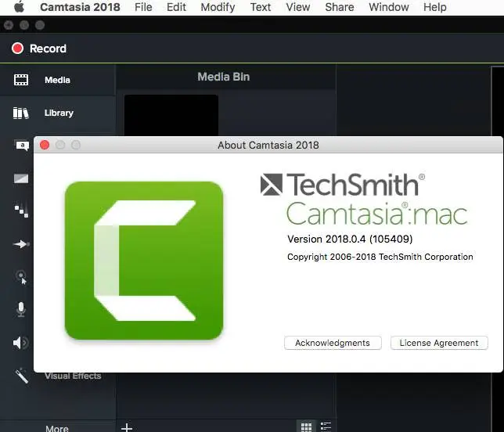Open the Annotations callout icon
This screenshot has width=504, height=432.
pos(22,146)
